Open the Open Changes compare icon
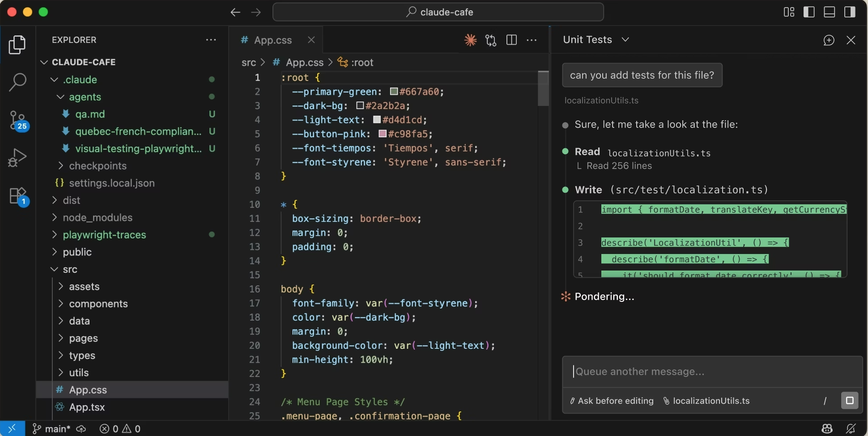This screenshot has width=868, height=436. point(490,40)
